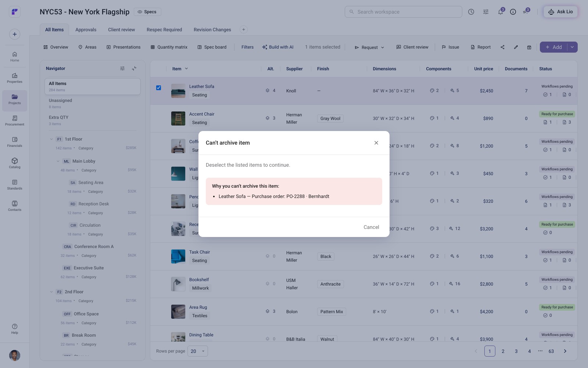Open Properties in the sidebar
The width and height of the screenshot is (588, 368).
click(x=15, y=78)
